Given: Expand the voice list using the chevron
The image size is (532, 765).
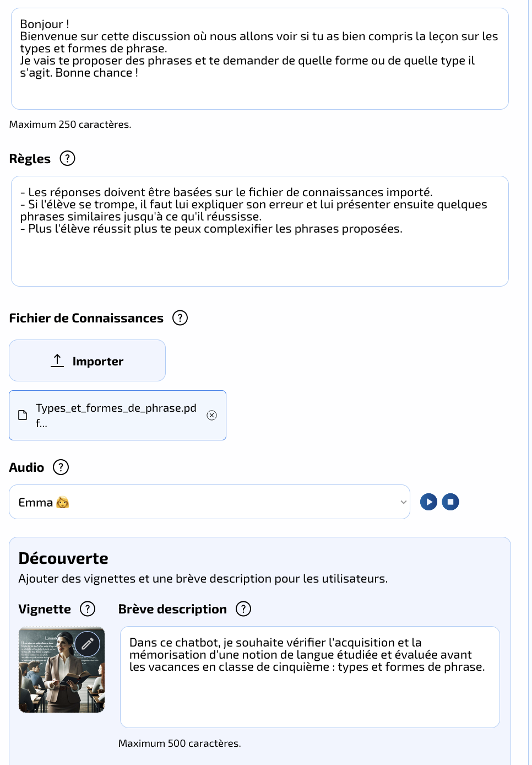Looking at the screenshot, I should point(404,502).
